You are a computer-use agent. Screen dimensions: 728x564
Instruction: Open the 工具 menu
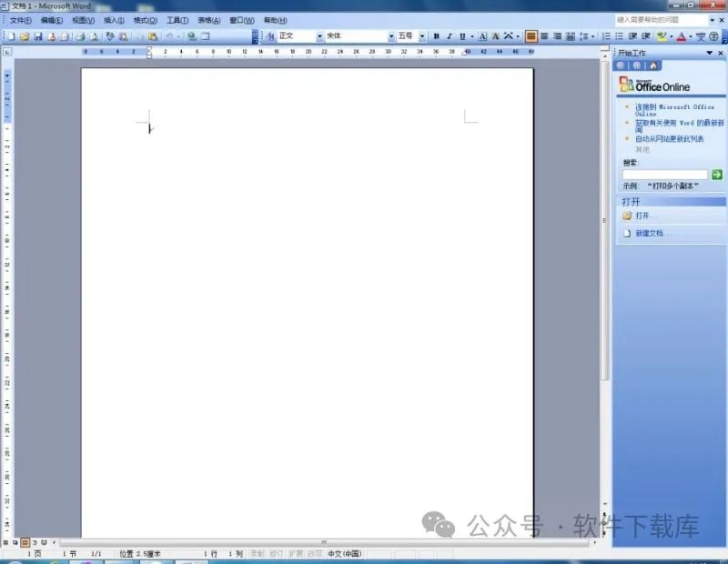[177, 20]
